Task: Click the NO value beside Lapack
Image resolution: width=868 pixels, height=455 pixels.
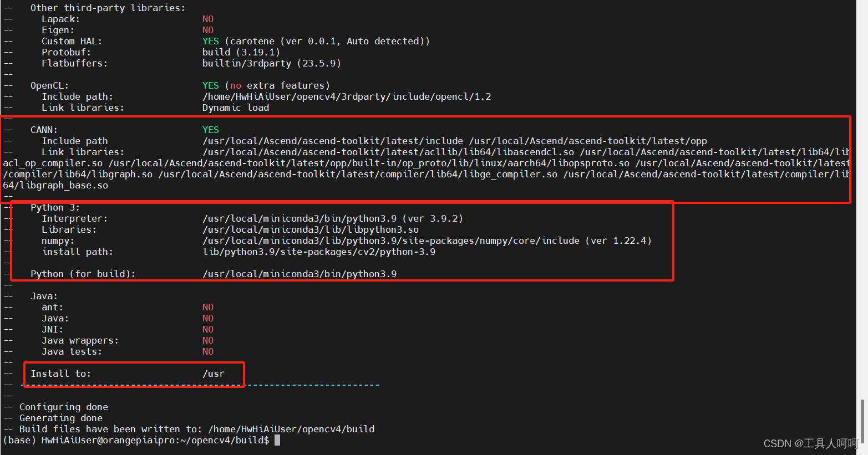Action: point(208,19)
